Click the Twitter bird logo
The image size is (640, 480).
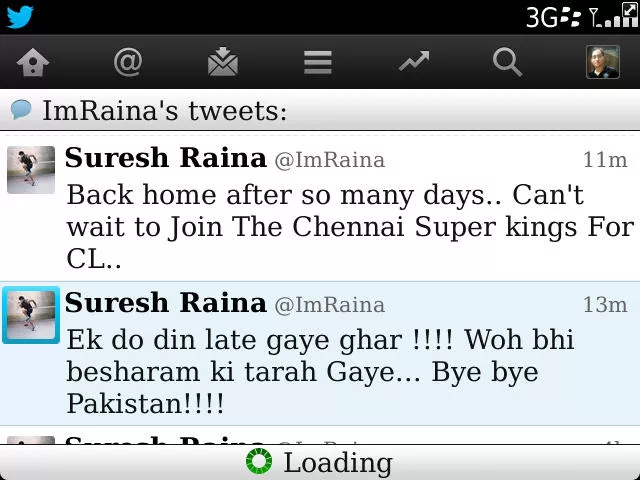coord(20,17)
